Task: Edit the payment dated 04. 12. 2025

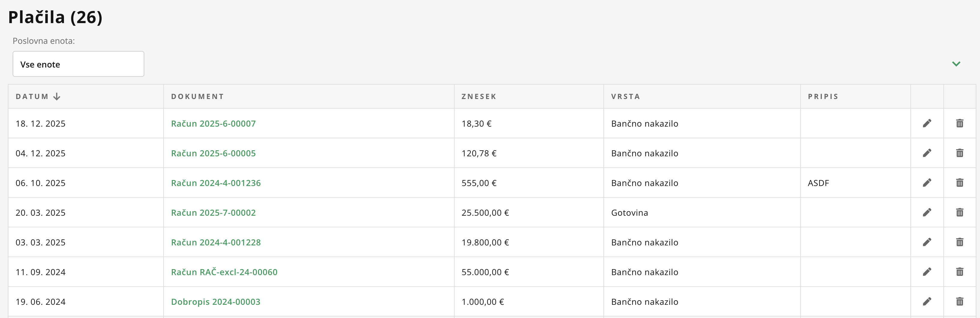Action: pyautogui.click(x=927, y=153)
